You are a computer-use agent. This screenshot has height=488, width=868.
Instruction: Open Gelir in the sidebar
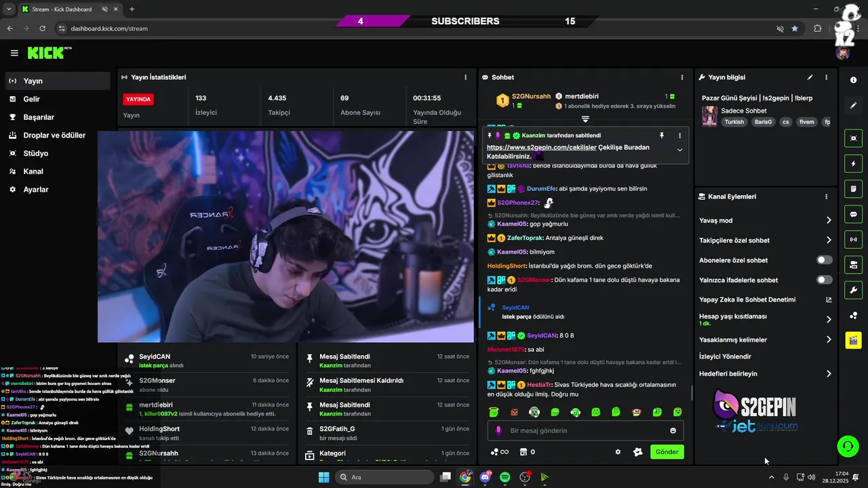tap(57, 99)
